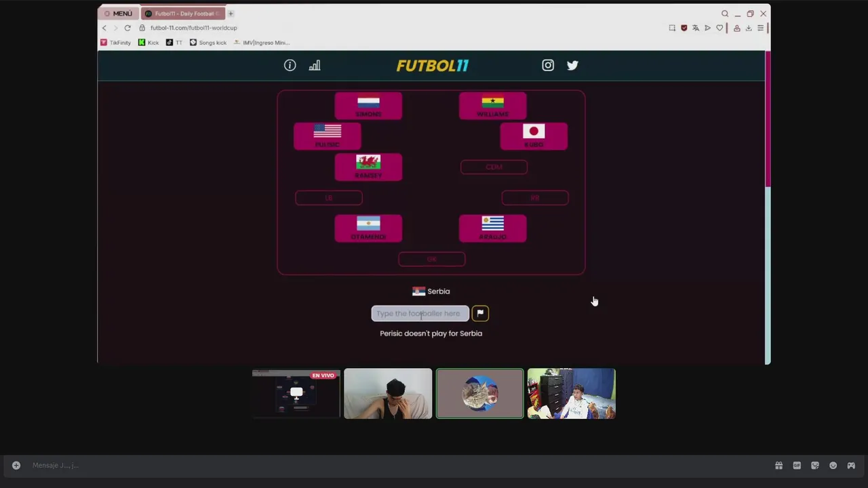Open the browser MENU button

coord(119,14)
